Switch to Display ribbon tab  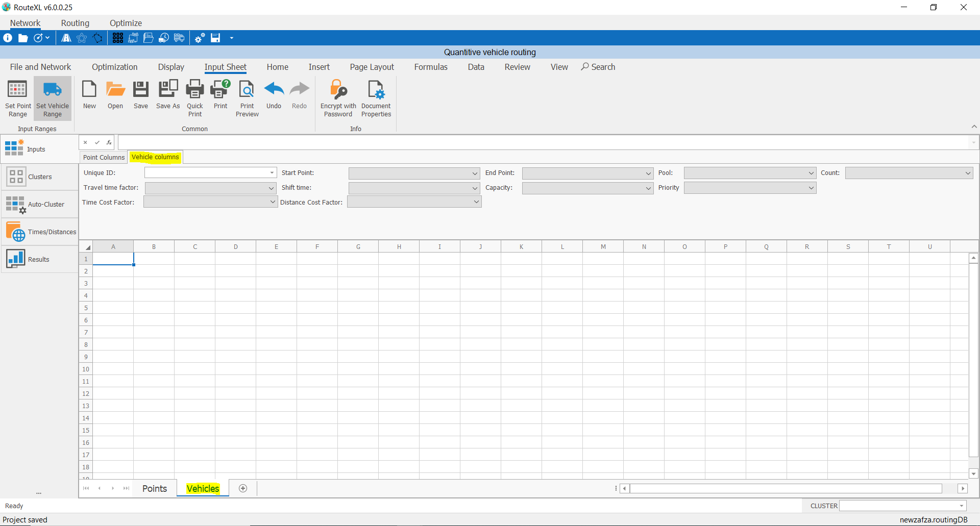pyautogui.click(x=171, y=67)
